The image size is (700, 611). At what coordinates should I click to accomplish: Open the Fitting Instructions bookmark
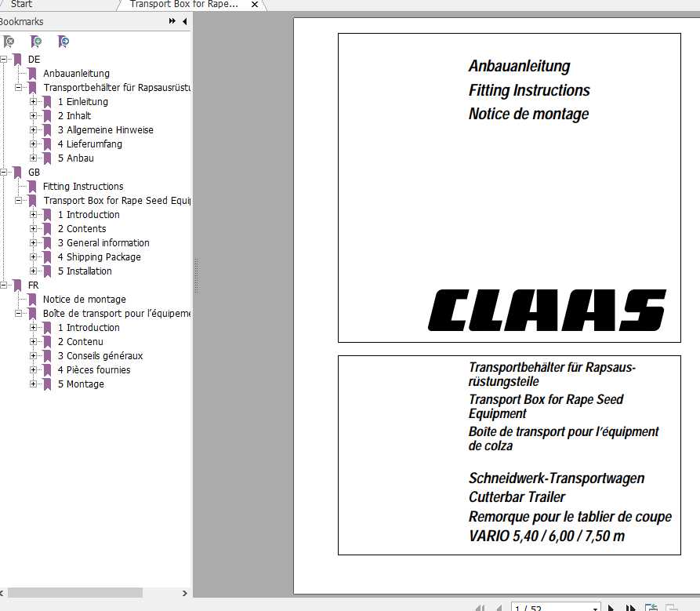[83, 186]
